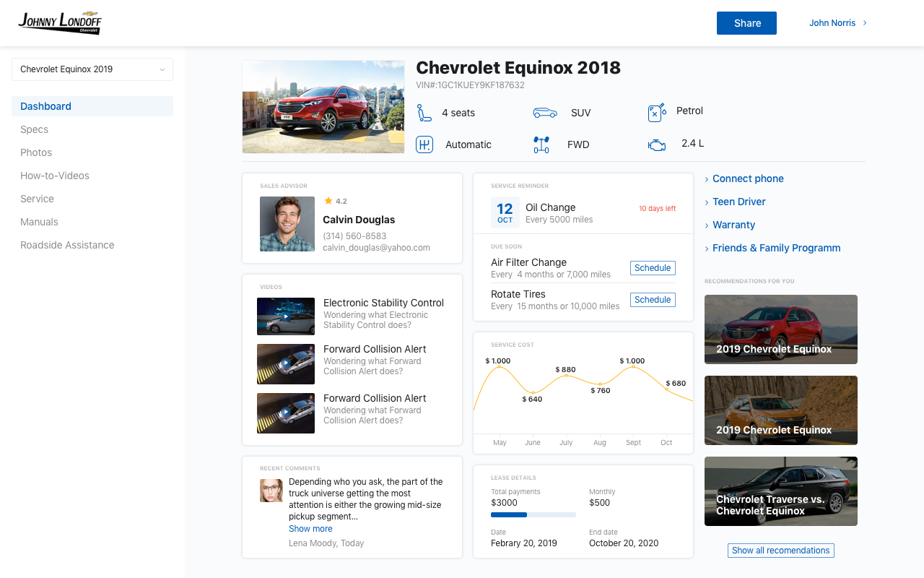Click the star rating icon above Calvin Douglas
This screenshot has width=924, height=578.
328,201
